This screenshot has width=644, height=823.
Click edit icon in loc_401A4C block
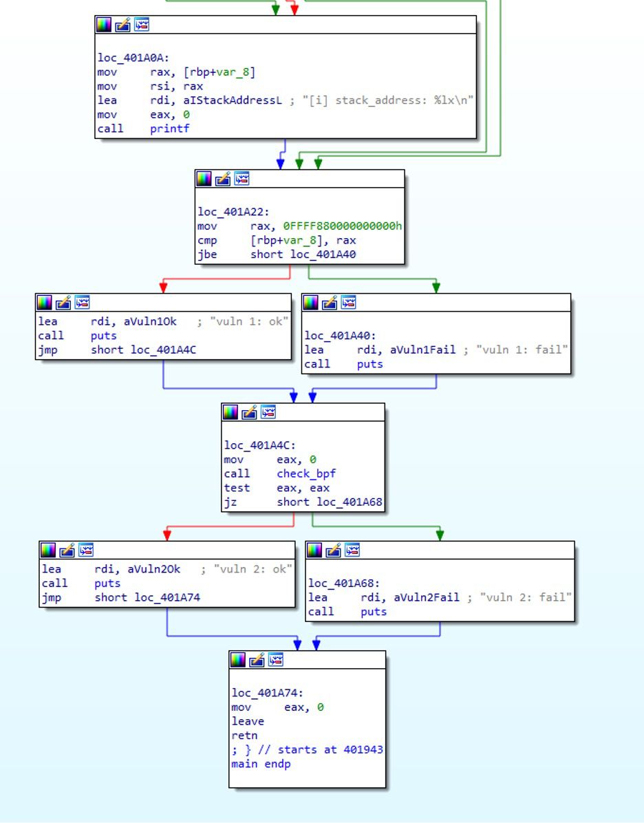tap(249, 413)
